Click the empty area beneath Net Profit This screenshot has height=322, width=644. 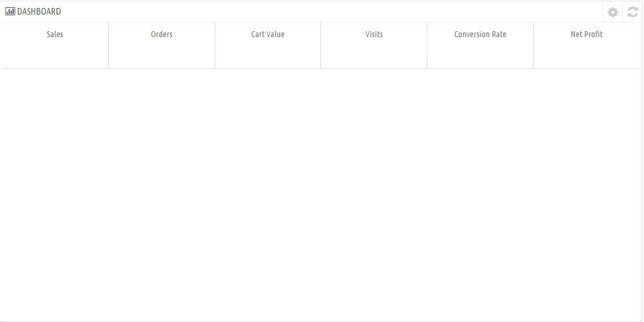pos(586,54)
